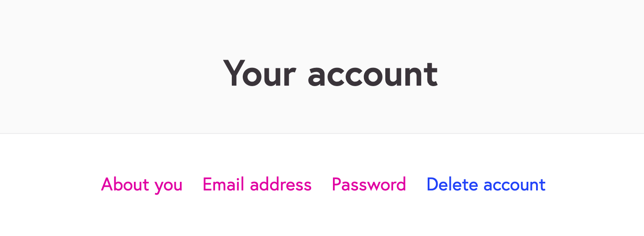
Task: Click the Email address link
Action: point(257,185)
